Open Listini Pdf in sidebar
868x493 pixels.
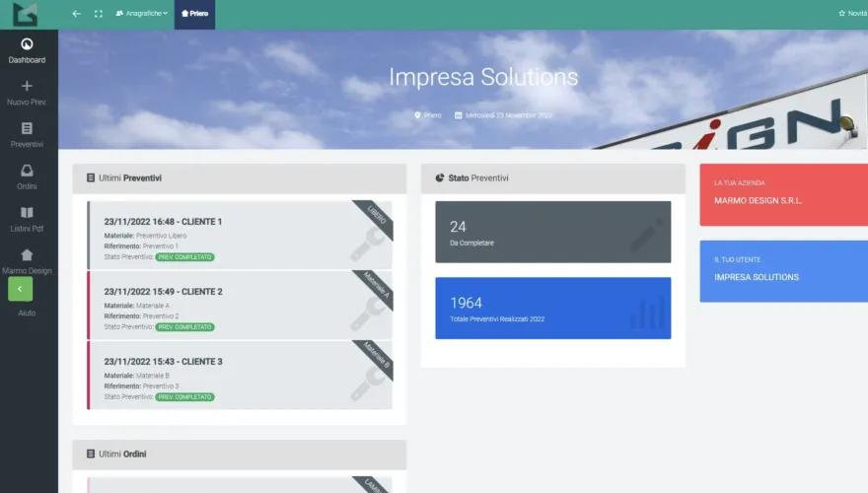coord(27,219)
